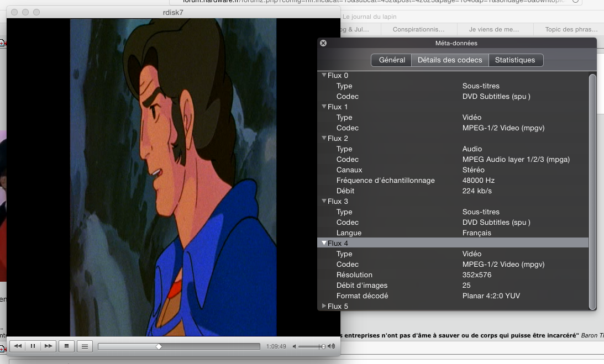Click the playback position slider handle
This screenshot has width=604, height=364.
(159, 347)
